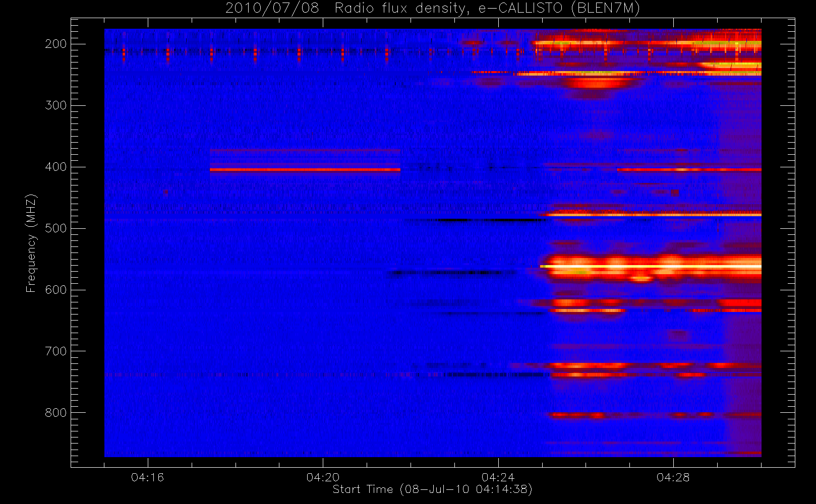Screen dimensions: 816x504
Task: Select the 200 frequency axis label
Action: pos(55,44)
